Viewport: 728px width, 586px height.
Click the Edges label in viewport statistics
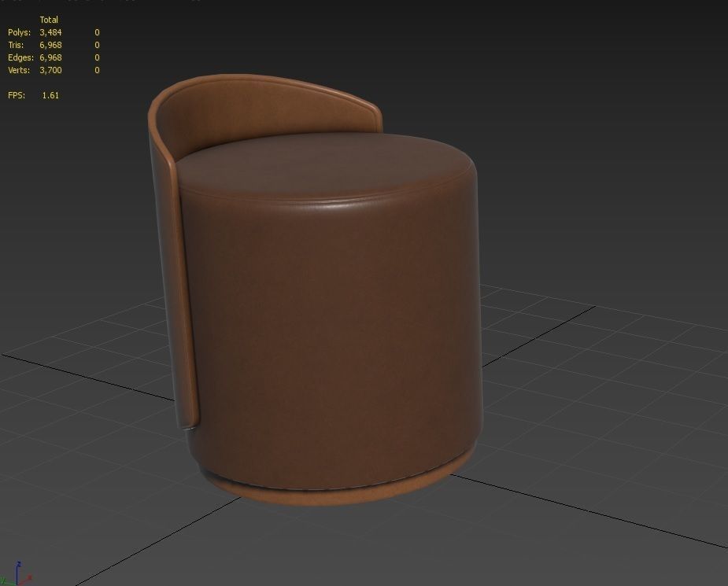[x=21, y=57]
